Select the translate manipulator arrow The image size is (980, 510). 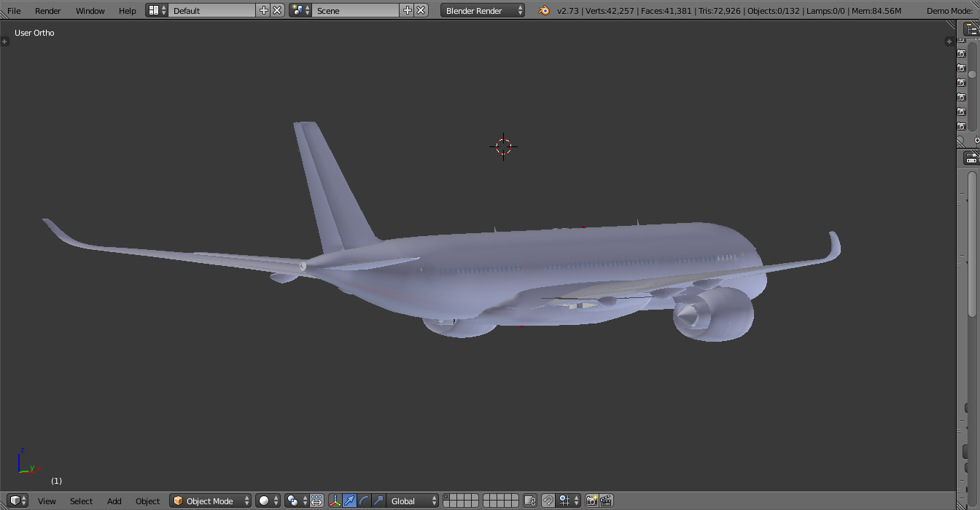(349, 501)
